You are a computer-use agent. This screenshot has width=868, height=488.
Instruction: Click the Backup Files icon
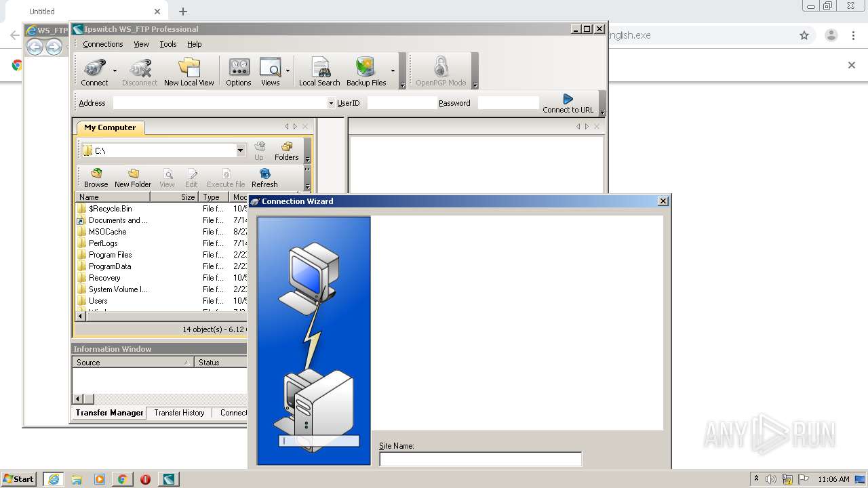pos(366,72)
